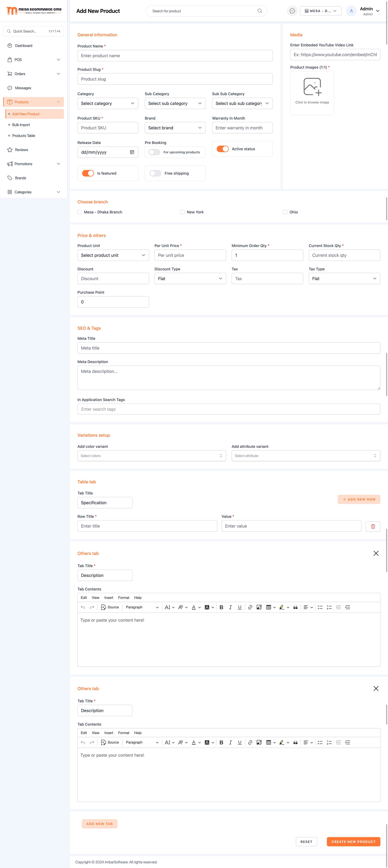Insert link in first Others tab editor
388x868 pixels.
coord(250,607)
